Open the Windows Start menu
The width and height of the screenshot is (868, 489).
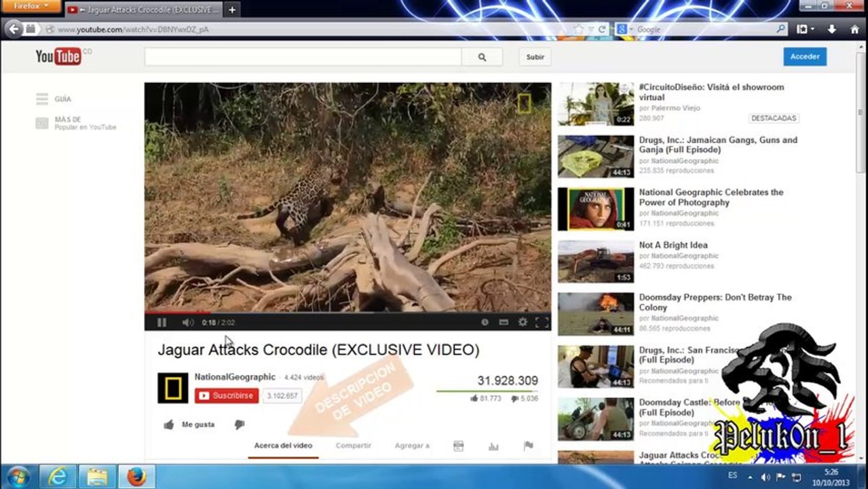(18, 477)
